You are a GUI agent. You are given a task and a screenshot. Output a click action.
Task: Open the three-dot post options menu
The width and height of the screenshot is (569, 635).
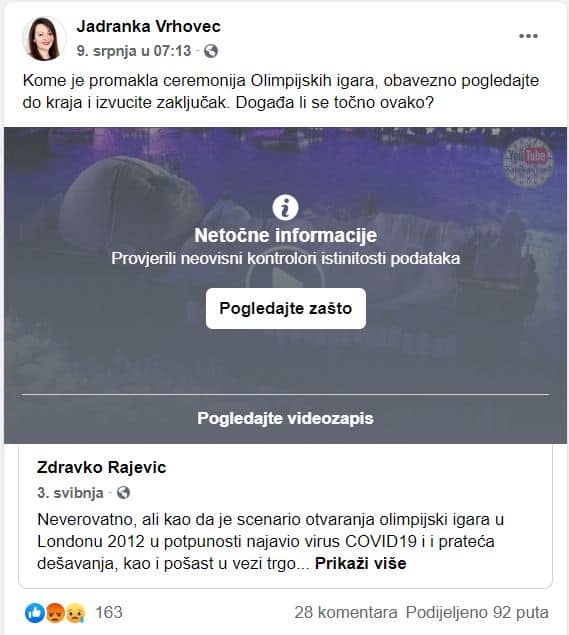pyautogui.click(x=528, y=36)
